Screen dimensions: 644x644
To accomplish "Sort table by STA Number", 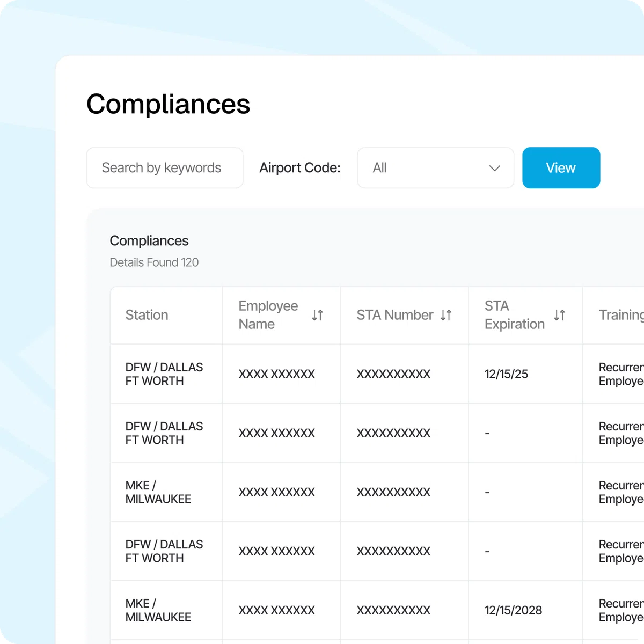I will (x=446, y=315).
